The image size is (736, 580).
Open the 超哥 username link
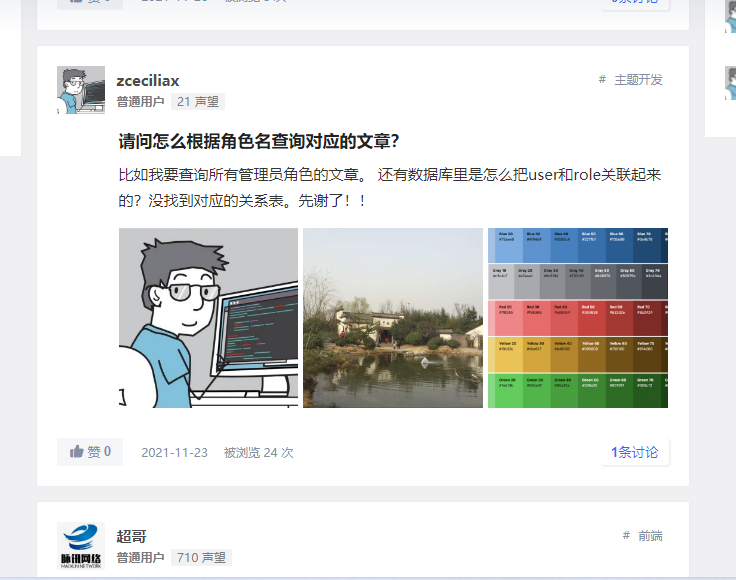[131, 536]
